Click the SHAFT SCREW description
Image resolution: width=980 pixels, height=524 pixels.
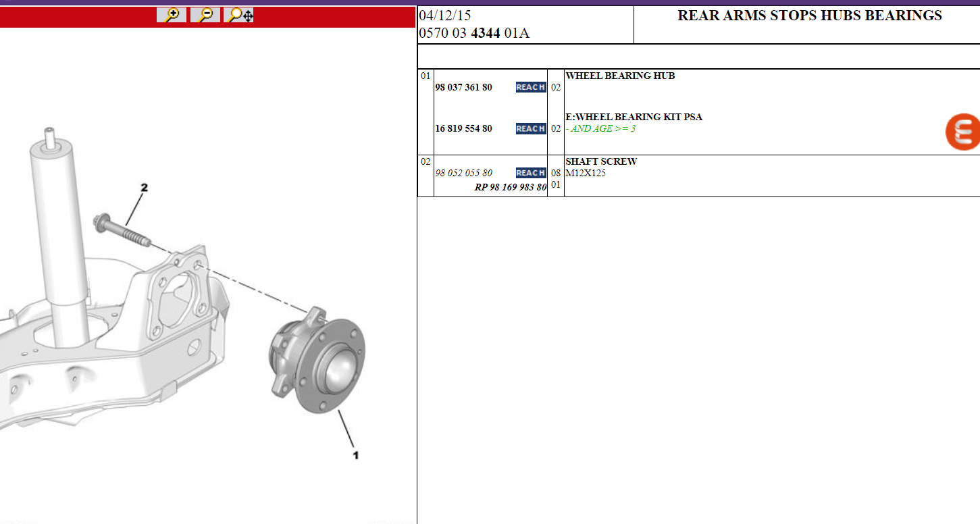pyautogui.click(x=601, y=161)
